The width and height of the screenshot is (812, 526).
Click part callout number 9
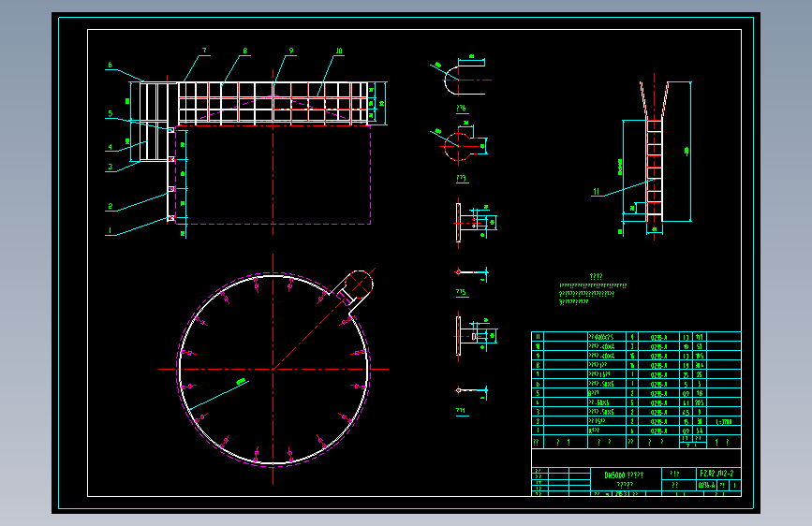(291, 51)
